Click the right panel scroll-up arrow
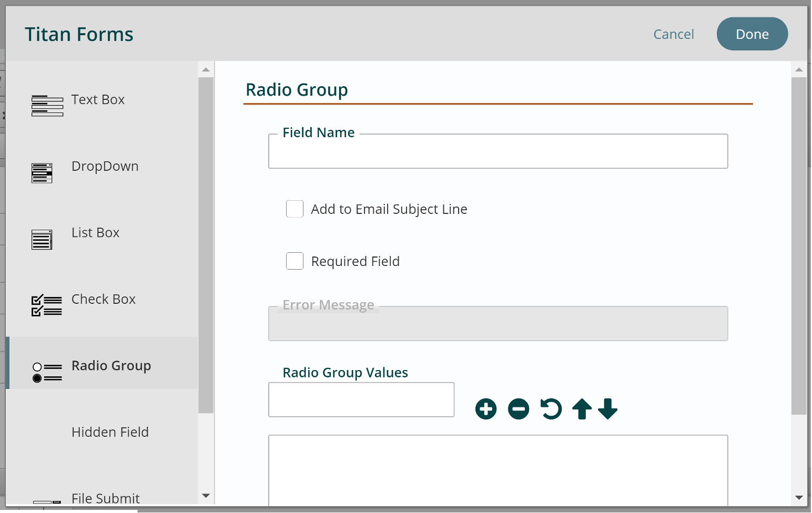The image size is (812, 513). click(x=799, y=69)
